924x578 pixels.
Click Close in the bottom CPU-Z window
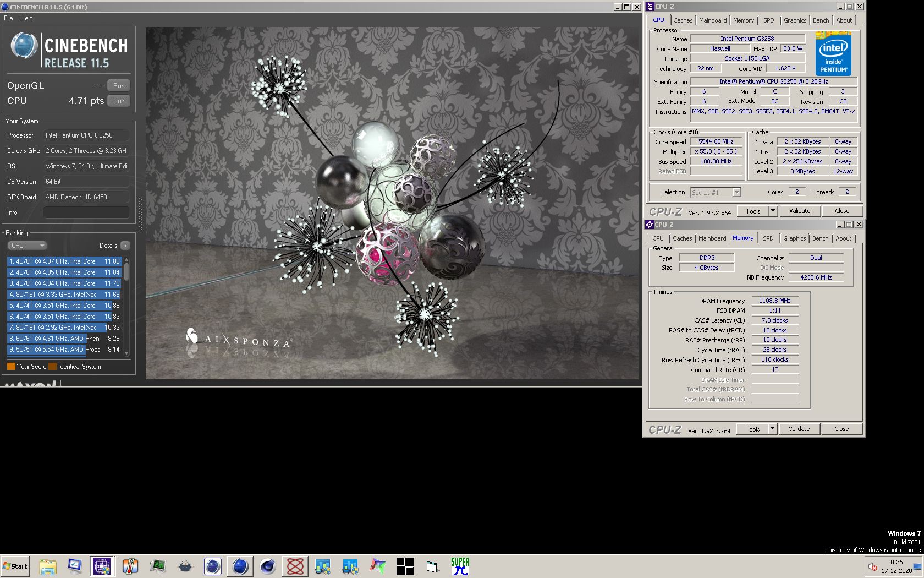click(x=842, y=429)
